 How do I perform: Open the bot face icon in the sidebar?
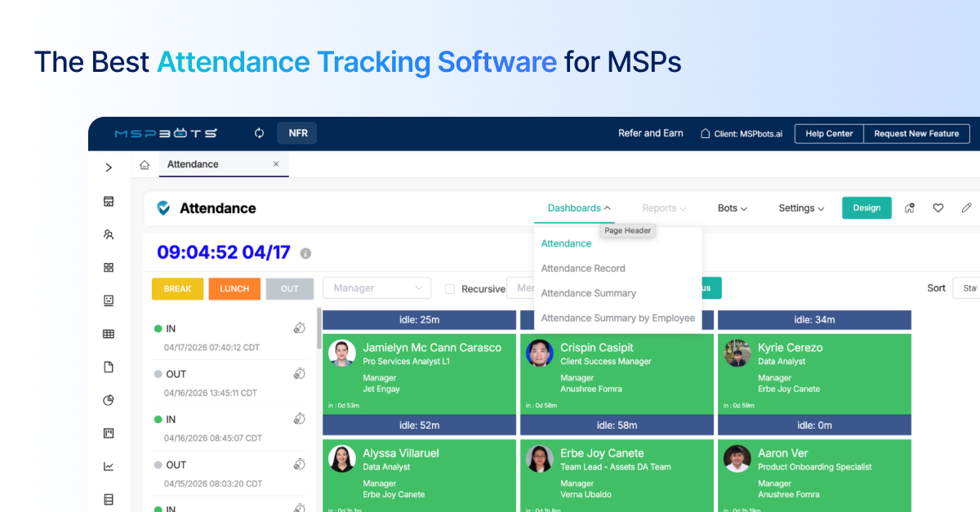[109, 301]
